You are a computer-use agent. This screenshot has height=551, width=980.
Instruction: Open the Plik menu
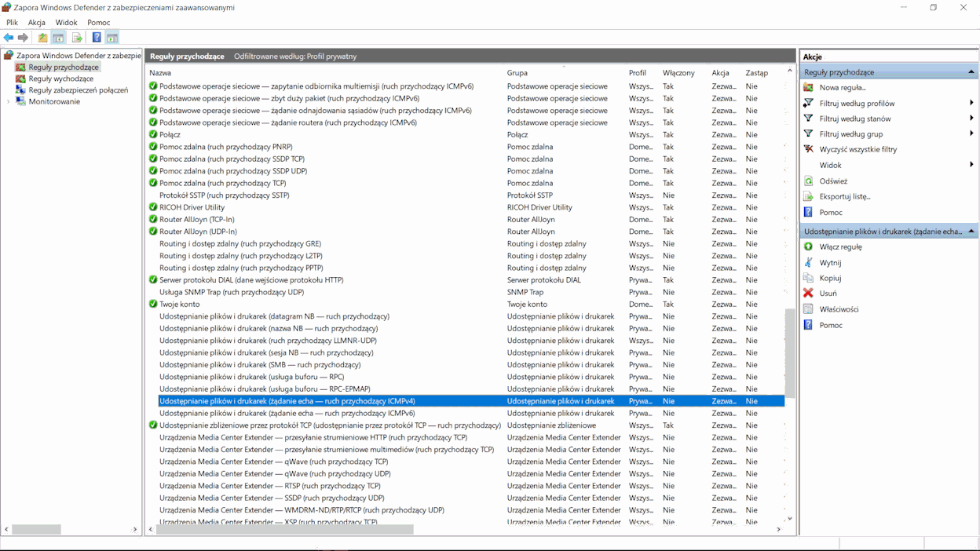click(12, 22)
